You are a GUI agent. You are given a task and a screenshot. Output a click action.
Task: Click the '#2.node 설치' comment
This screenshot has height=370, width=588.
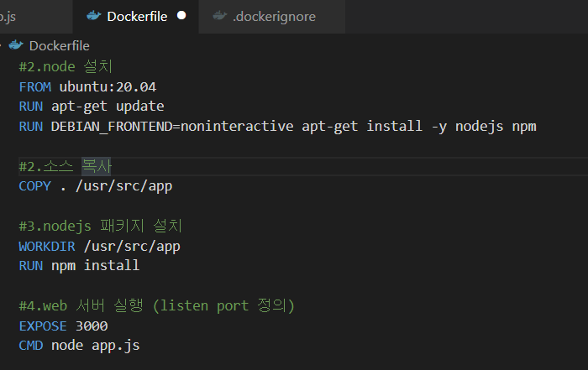pos(66,66)
